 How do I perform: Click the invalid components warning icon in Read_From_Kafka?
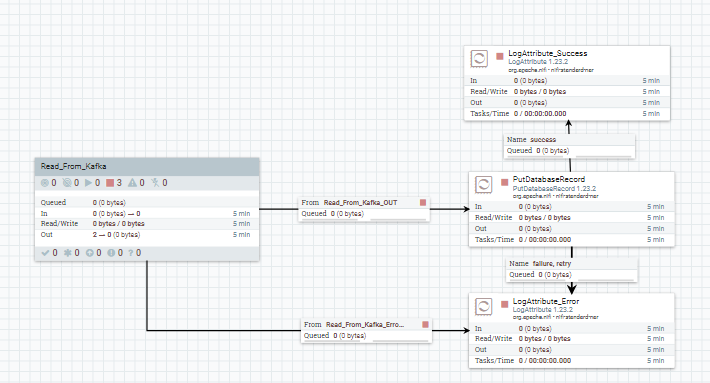coord(132,183)
